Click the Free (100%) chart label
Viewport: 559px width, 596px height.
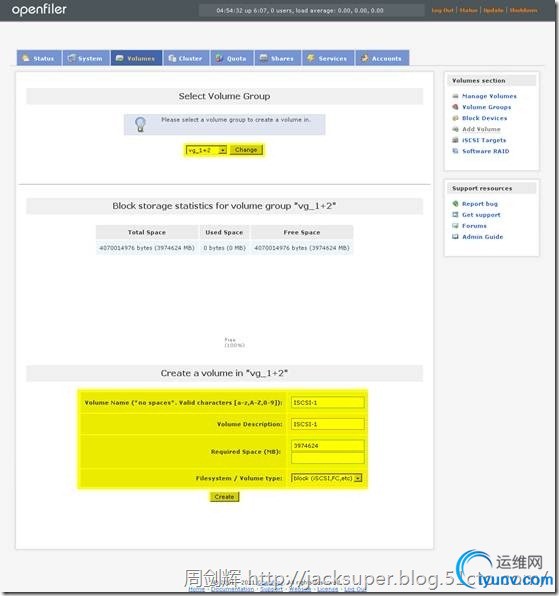234,342
